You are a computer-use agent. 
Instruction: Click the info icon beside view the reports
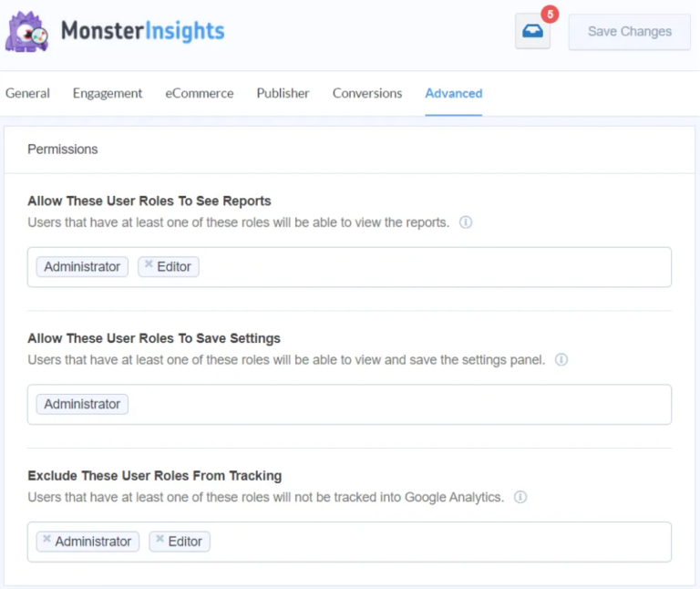pos(466,222)
